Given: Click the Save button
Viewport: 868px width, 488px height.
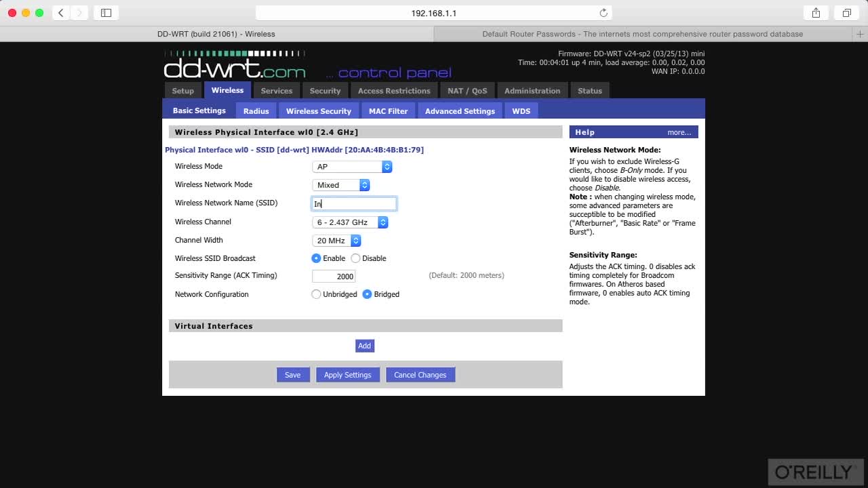Looking at the screenshot, I should click(293, 375).
